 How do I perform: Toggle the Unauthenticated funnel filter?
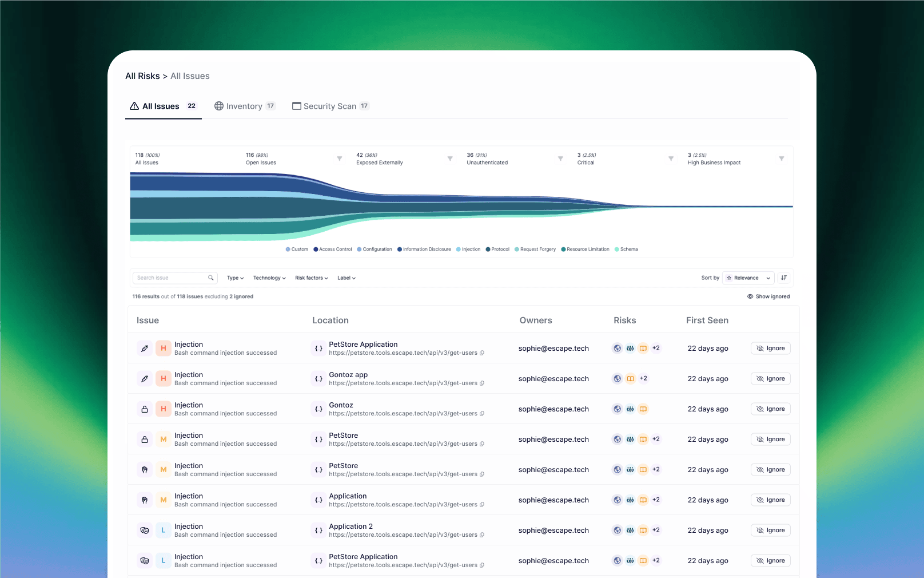click(x=560, y=159)
